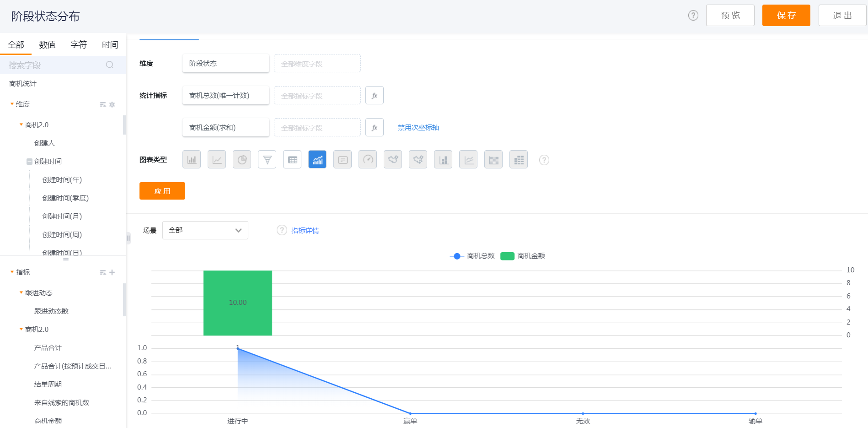
Task: Select the gauge chart type icon
Action: (368, 160)
